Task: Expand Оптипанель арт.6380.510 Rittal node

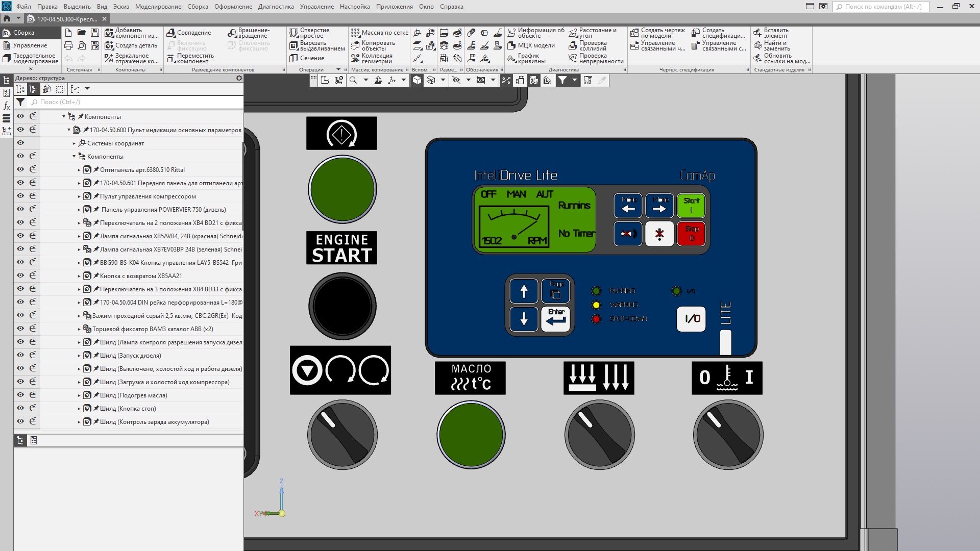Action: pyautogui.click(x=79, y=170)
